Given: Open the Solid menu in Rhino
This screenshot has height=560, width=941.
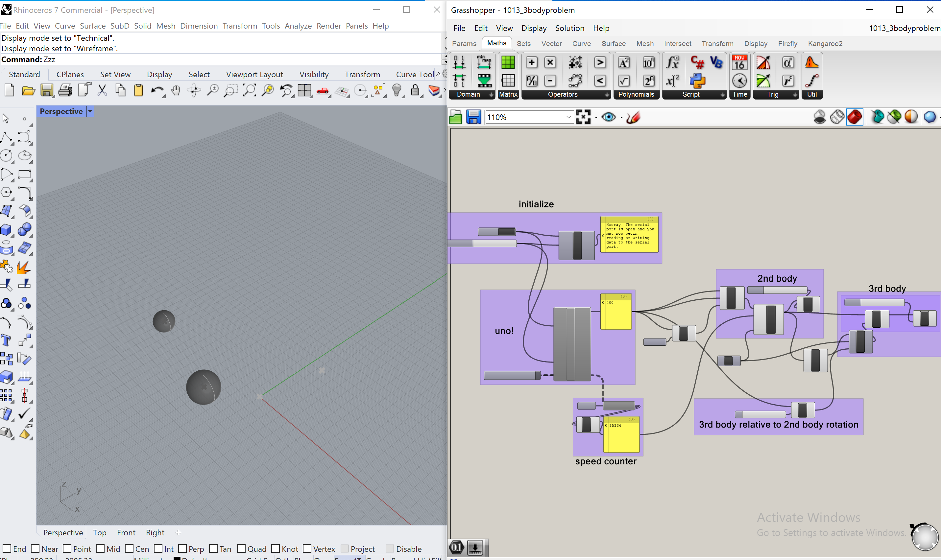Looking at the screenshot, I should (x=143, y=26).
